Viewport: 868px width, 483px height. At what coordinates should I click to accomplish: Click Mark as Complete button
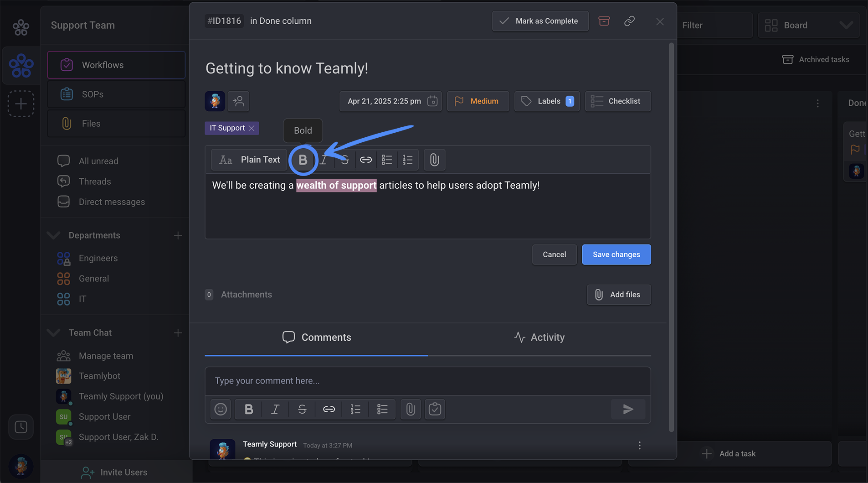pyautogui.click(x=540, y=21)
